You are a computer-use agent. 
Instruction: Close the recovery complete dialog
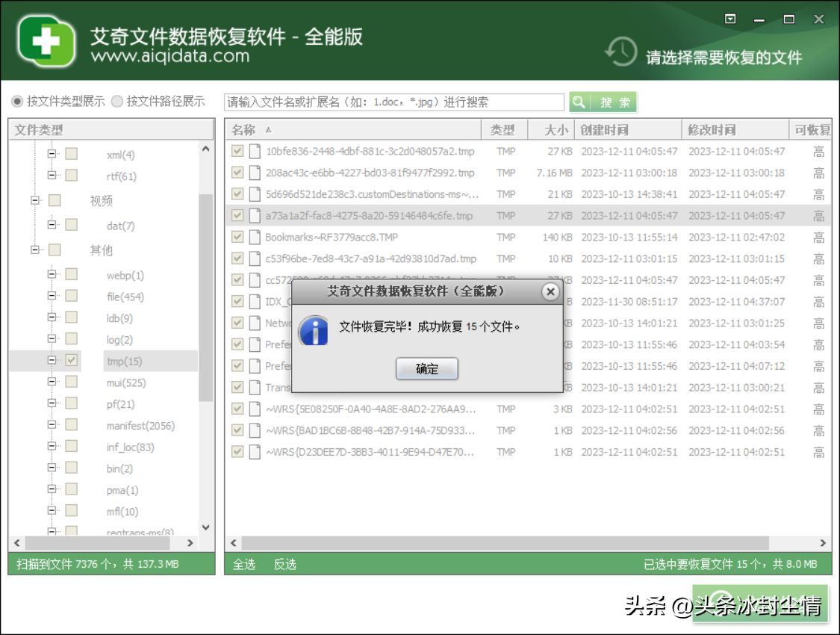550,291
